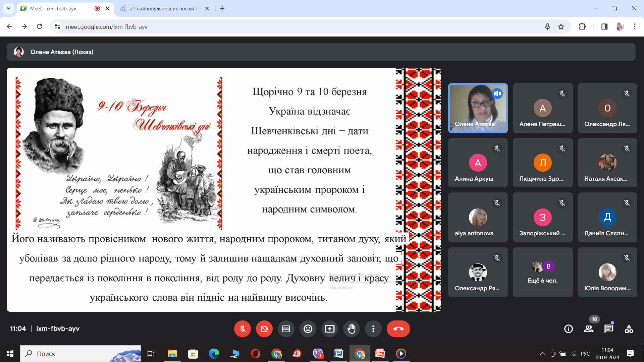This screenshot has height=362, width=644.
Task: Click the present screen button
Action: coord(330,329)
